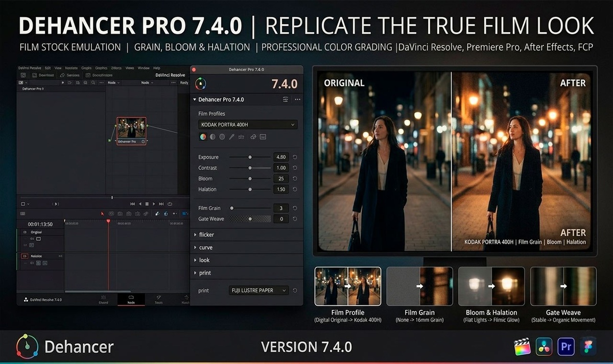Image resolution: width=613 pixels, height=364 pixels.
Task: Select the brush tool in timeline toolbar
Action: tap(157, 213)
